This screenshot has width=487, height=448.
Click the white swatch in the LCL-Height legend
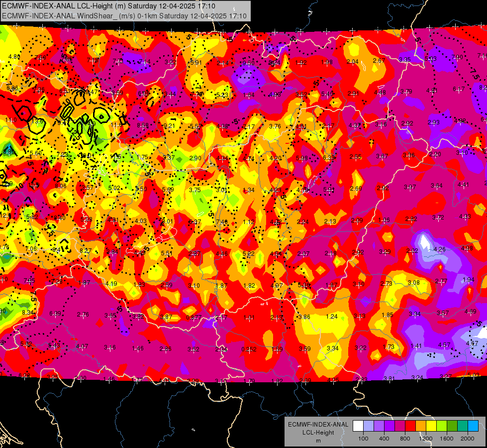coord(358,426)
